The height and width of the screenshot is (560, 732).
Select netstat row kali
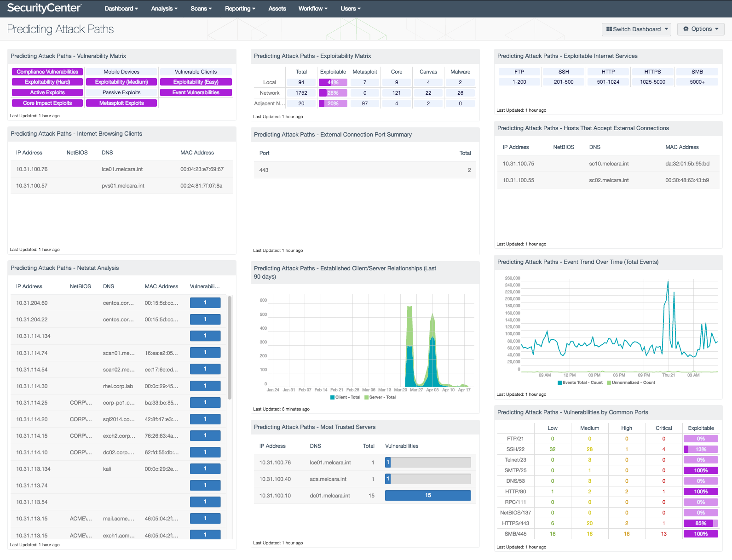pos(119,469)
